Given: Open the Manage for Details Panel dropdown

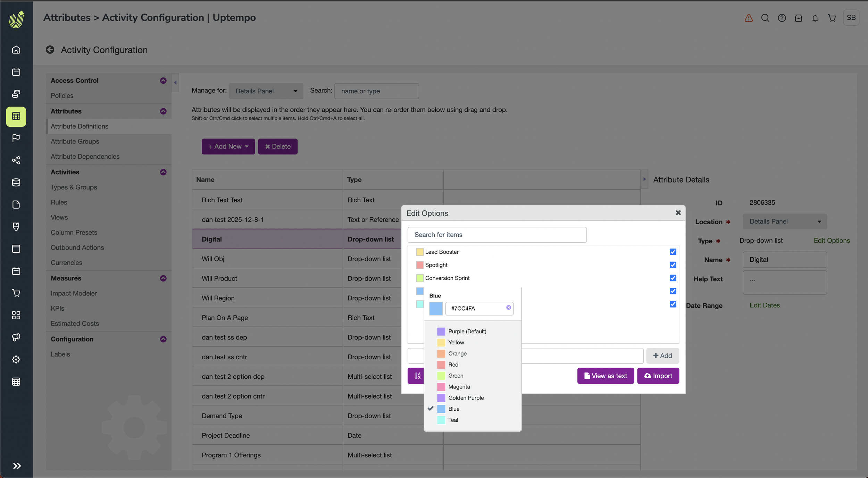Looking at the screenshot, I should (266, 91).
